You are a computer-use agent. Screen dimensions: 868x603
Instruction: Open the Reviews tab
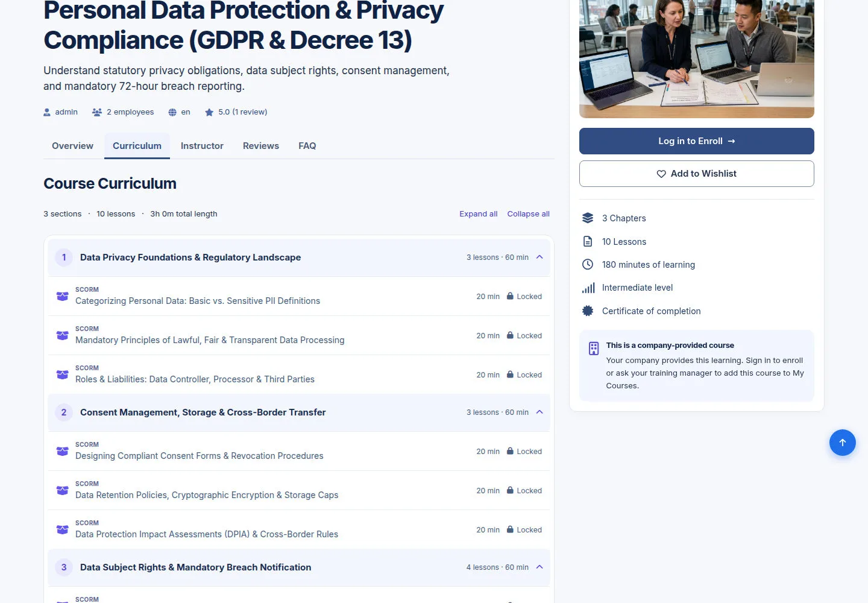click(x=261, y=146)
